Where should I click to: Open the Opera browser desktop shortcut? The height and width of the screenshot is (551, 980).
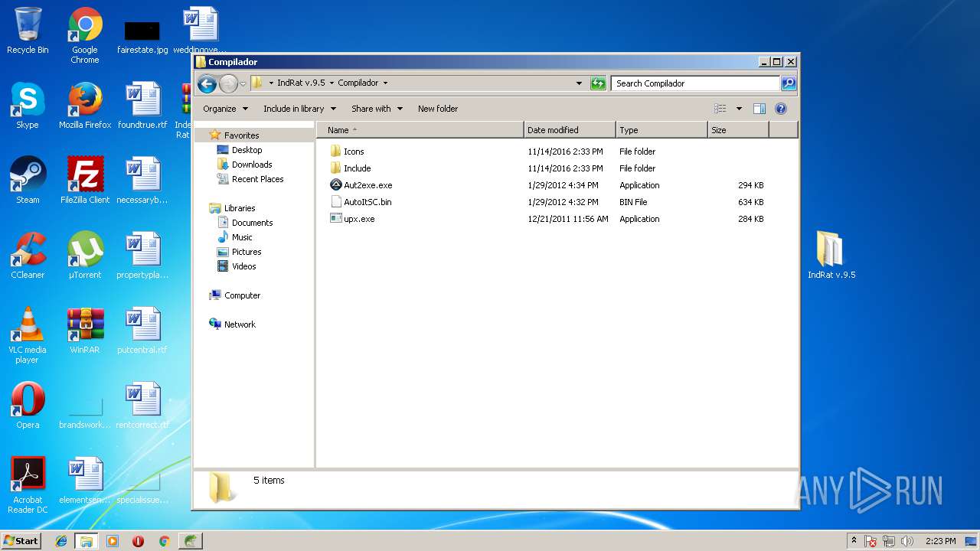point(28,406)
